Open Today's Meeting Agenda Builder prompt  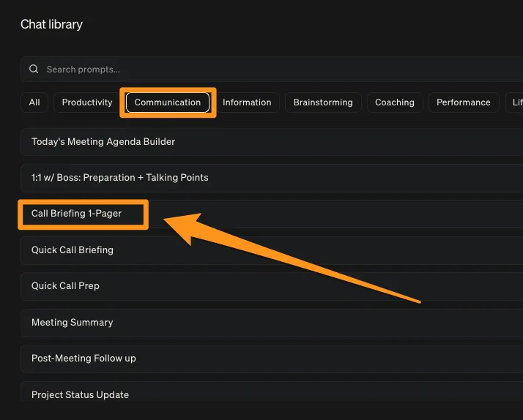[103, 142]
